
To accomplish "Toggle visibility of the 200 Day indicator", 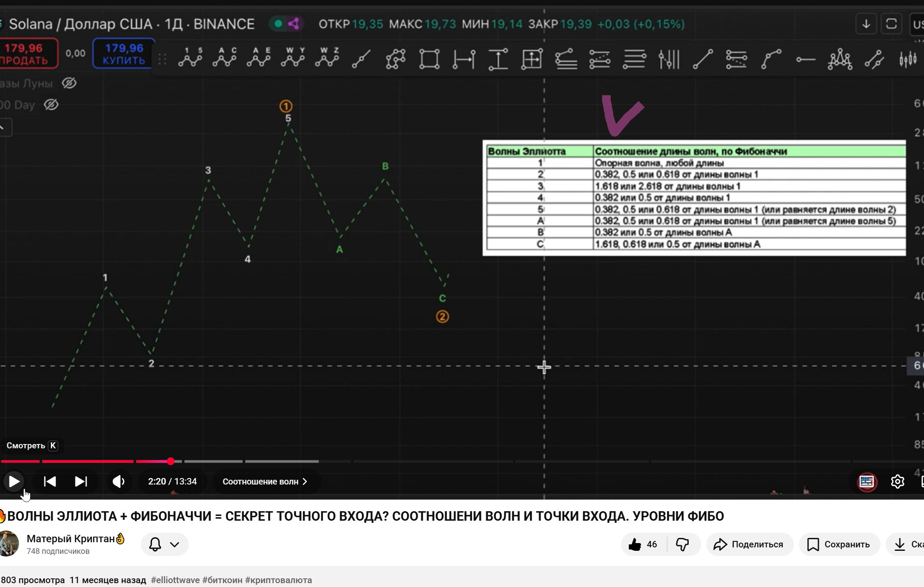I will [x=51, y=105].
